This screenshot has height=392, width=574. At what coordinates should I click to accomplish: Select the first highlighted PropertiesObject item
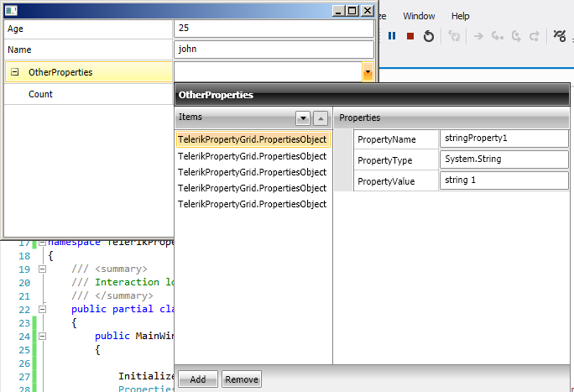[253, 139]
